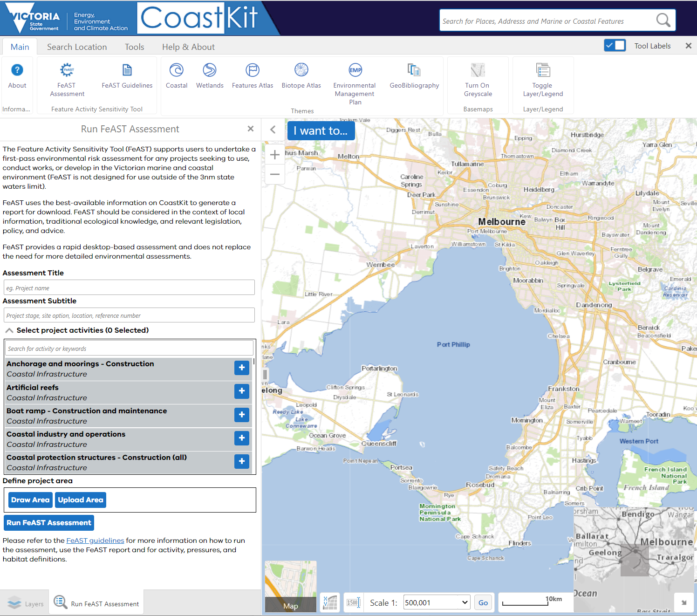Click the Draw Area button
The height and width of the screenshot is (616, 697).
click(30, 500)
